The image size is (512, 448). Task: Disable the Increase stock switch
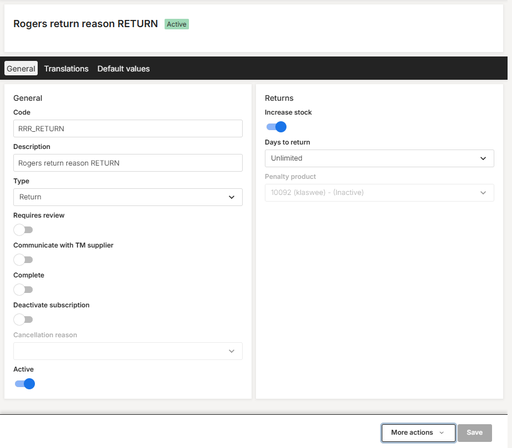pyautogui.click(x=276, y=127)
